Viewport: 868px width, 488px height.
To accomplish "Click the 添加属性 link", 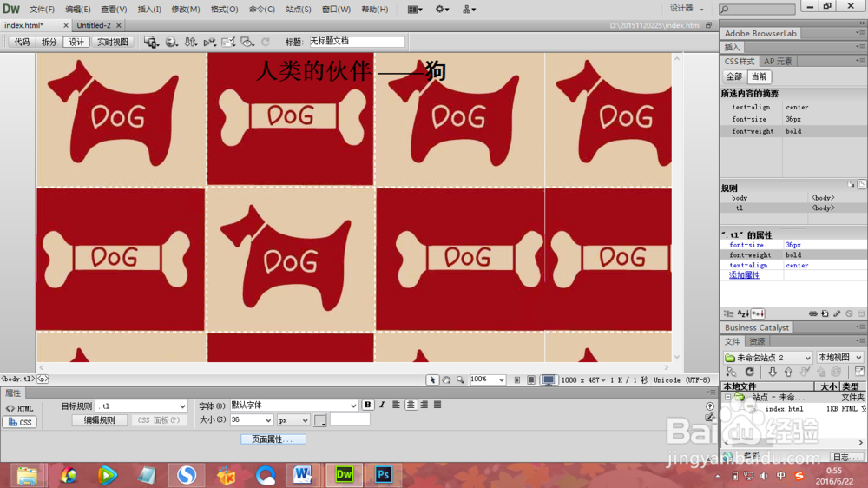I will click(744, 275).
